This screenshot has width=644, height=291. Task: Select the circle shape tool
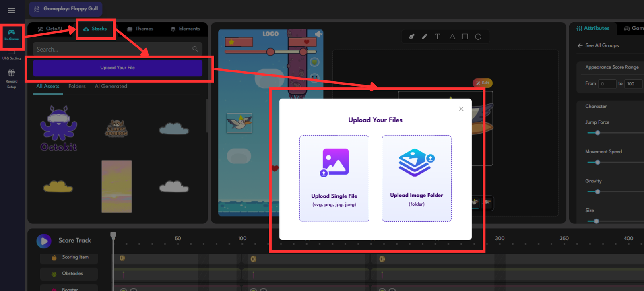point(478,37)
